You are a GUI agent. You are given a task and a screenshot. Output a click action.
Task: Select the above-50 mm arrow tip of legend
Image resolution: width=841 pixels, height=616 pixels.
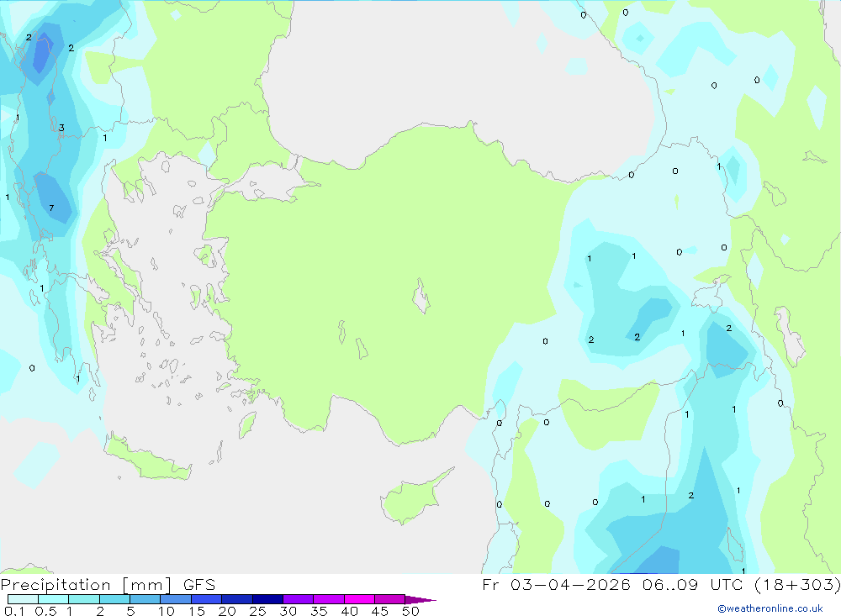coord(420,599)
